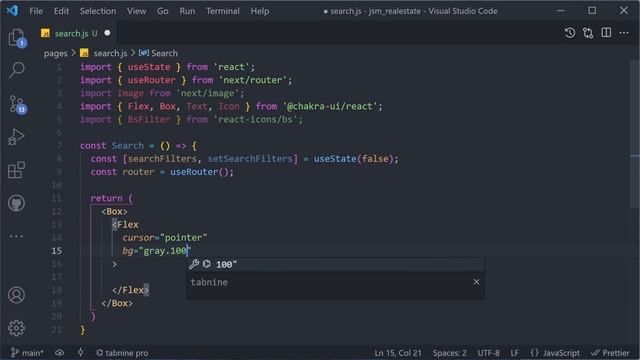
Task: Click pages in the breadcrumb
Action: pyautogui.click(x=56, y=53)
